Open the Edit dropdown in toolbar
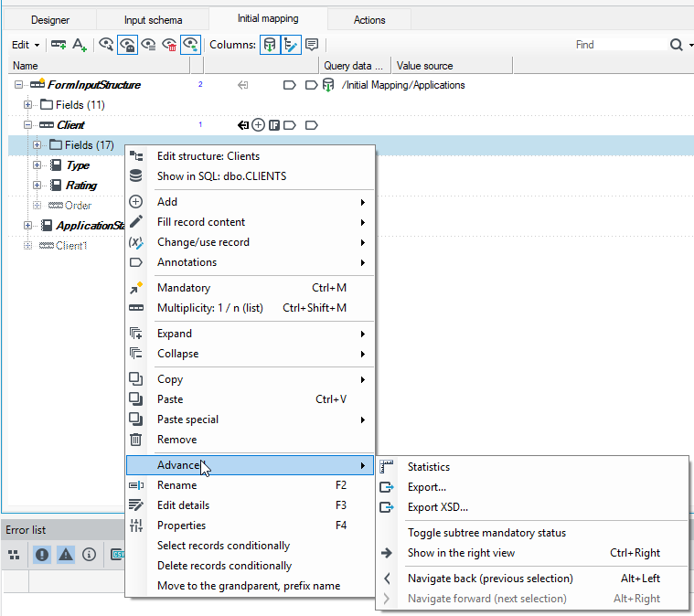The image size is (694, 616). point(26,45)
